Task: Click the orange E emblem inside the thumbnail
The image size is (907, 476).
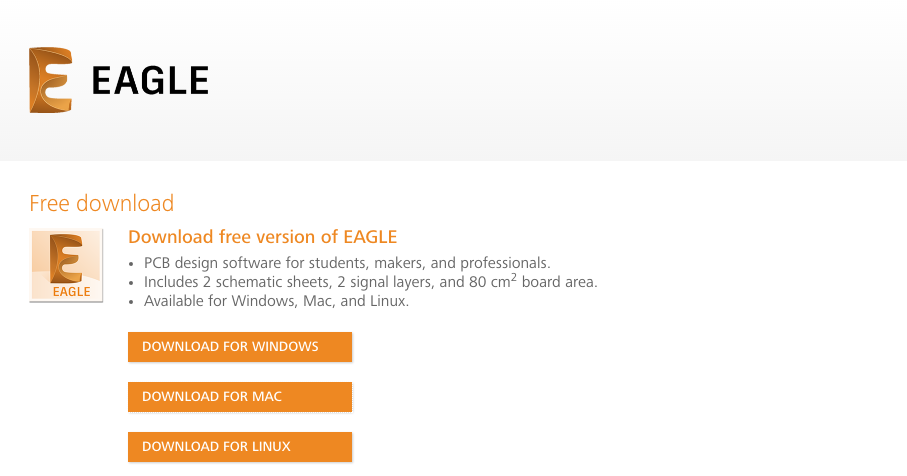Action: pyautogui.click(x=66, y=258)
